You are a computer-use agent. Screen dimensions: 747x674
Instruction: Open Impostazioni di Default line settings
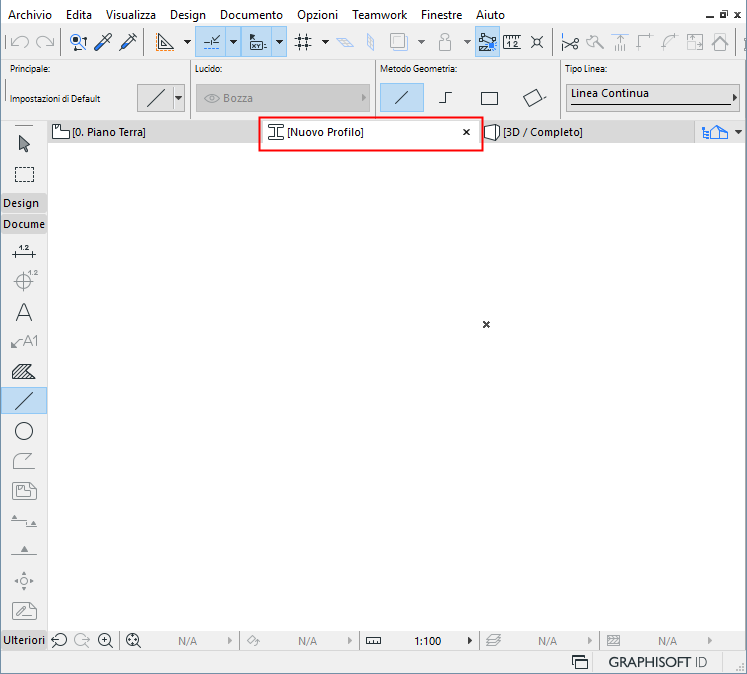point(155,98)
